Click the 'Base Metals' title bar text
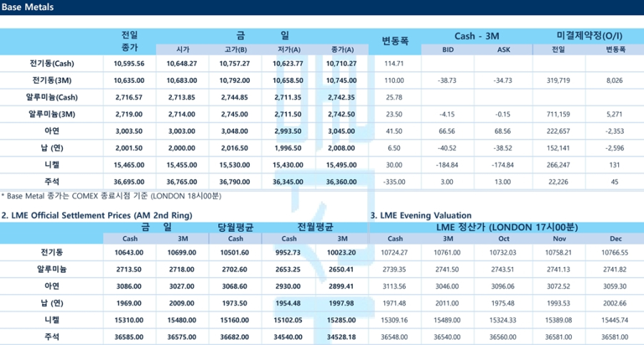Image resolution: width=644 pixels, height=345 pixels. (x=27, y=7)
